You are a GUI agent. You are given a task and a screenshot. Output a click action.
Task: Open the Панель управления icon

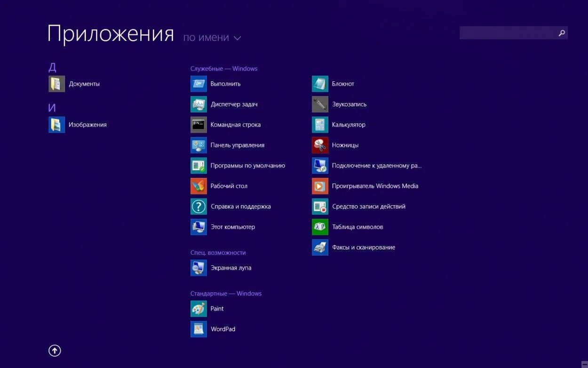click(x=199, y=145)
